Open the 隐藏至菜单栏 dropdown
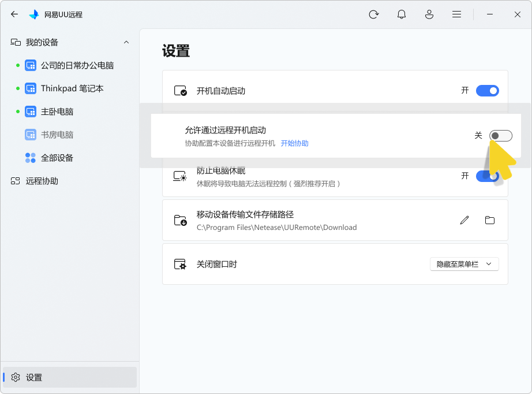The image size is (532, 394). tap(464, 264)
